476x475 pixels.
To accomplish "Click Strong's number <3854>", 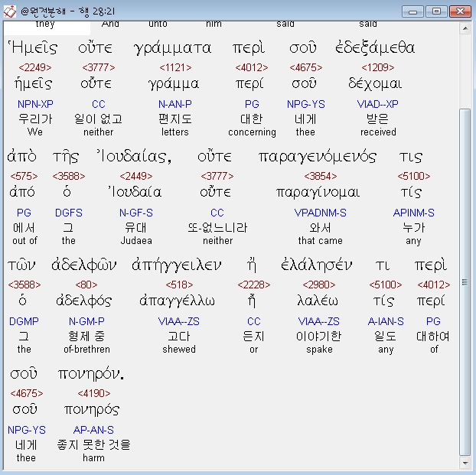I will (321, 176).
